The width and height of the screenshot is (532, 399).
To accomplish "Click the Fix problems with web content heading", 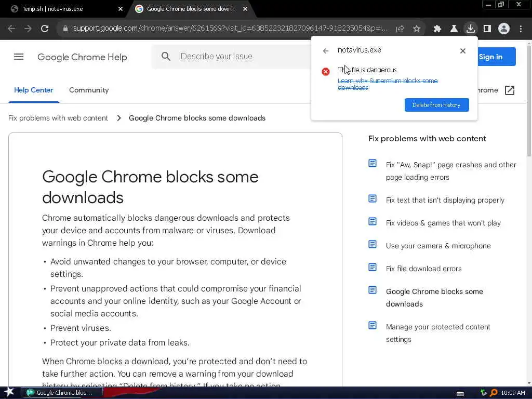I will point(427,138).
